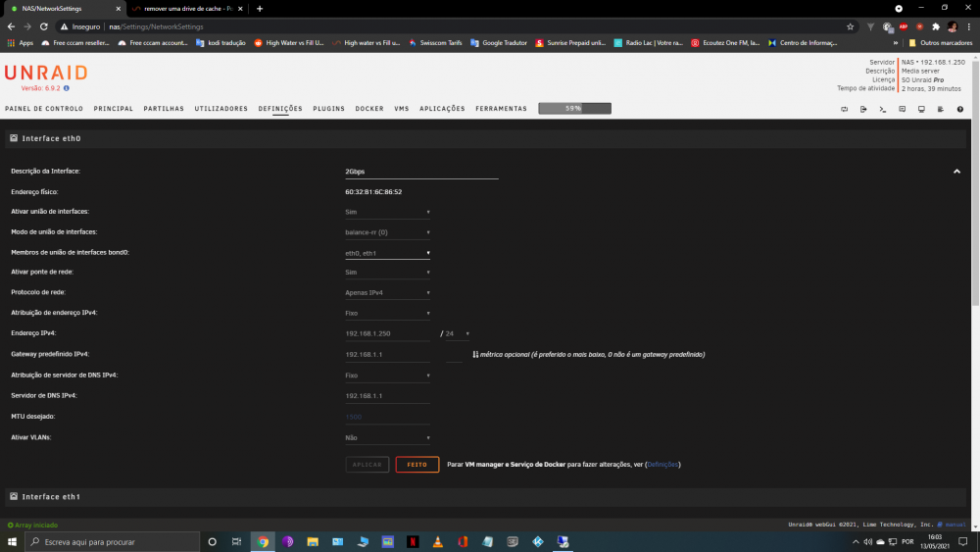
Task: Open the Swisscom Tarifs bookmark
Action: click(x=435, y=43)
